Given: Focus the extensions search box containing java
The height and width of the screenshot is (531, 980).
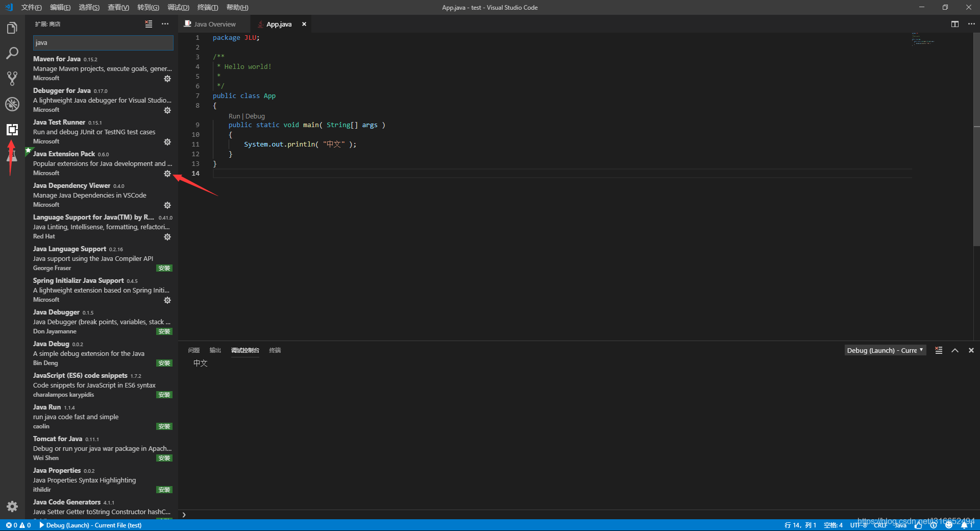Looking at the screenshot, I should [103, 43].
